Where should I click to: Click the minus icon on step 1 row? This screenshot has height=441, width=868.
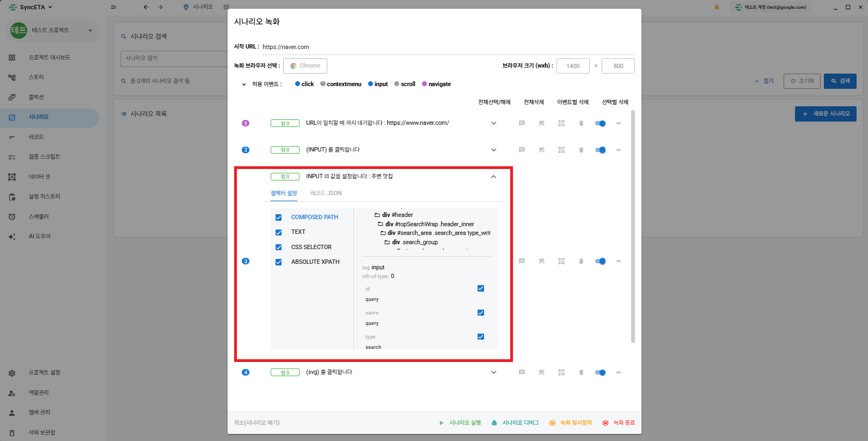[619, 123]
